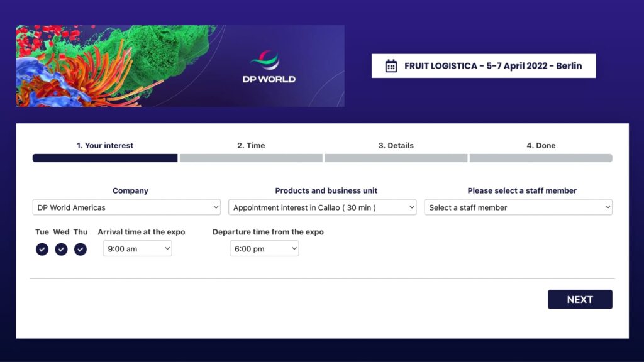The width and height of the screenshot is (644, 362).
Task: Click the checkmark icon under Wed
Action: (x=61, y=249)
